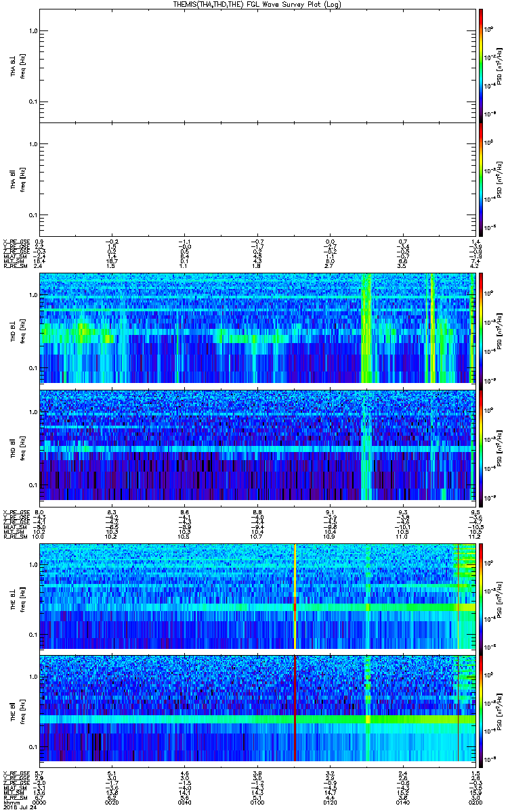Click the 1.0 tick label of the THA B-perpendicular panel
The height and width of the screenshot is (812, 508).
coord(33,31)
